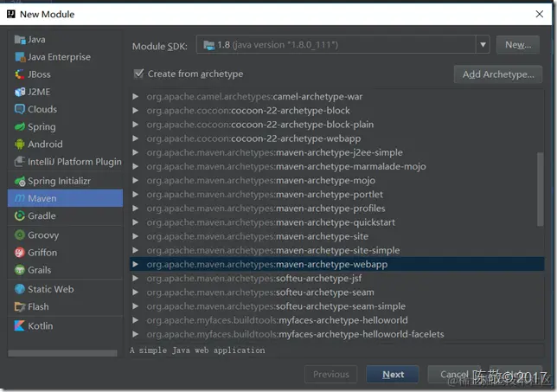Click the Maven 'm' icon

(20, 198)
